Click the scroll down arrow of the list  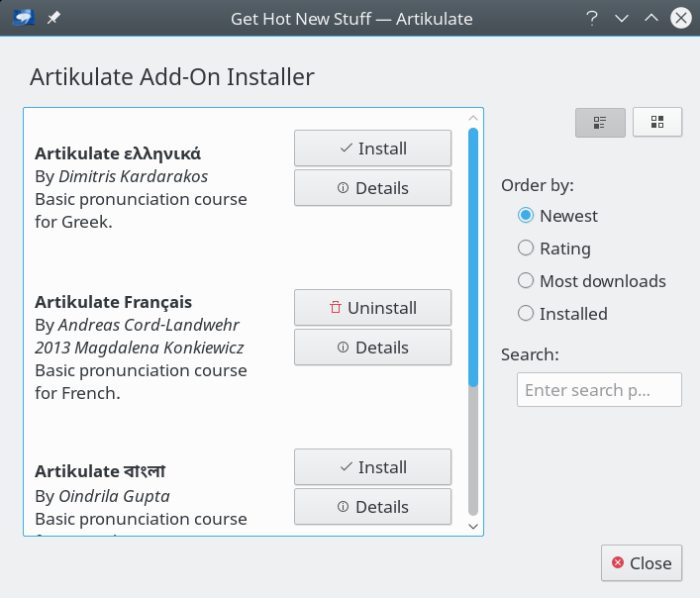click(x=473, y=526)
